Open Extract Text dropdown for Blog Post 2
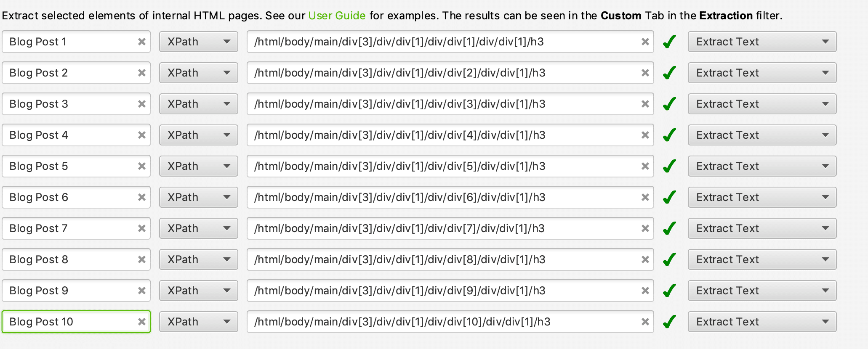868x349 pixels. click(x=762, y=73)
